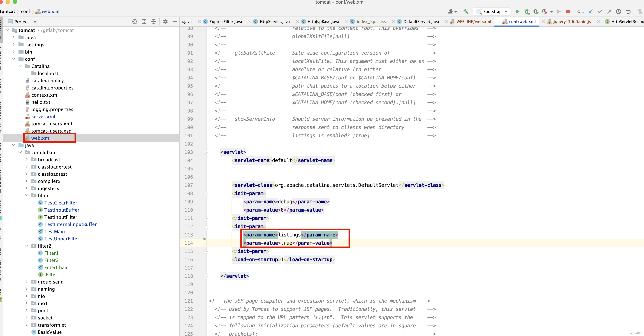
Task: Switch to DefaultServlet.java tab
Action: click(x=421, y=22)
